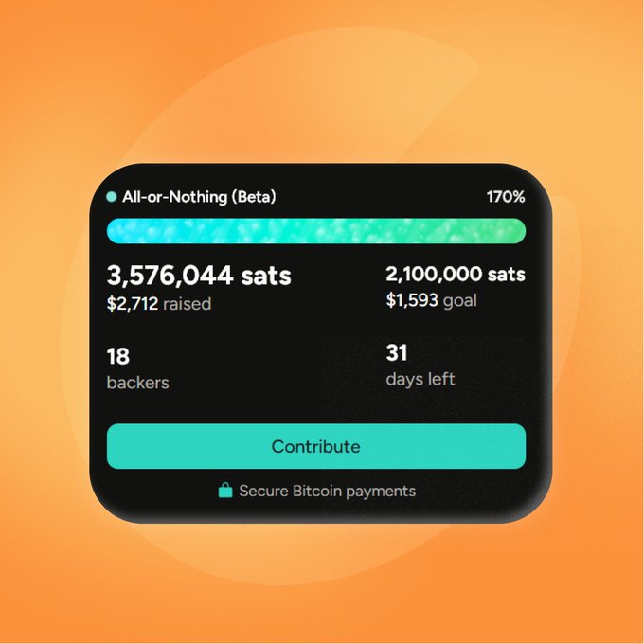Click the days left label
The width and height of the screenshot is (644, 644).
[420, 379]
